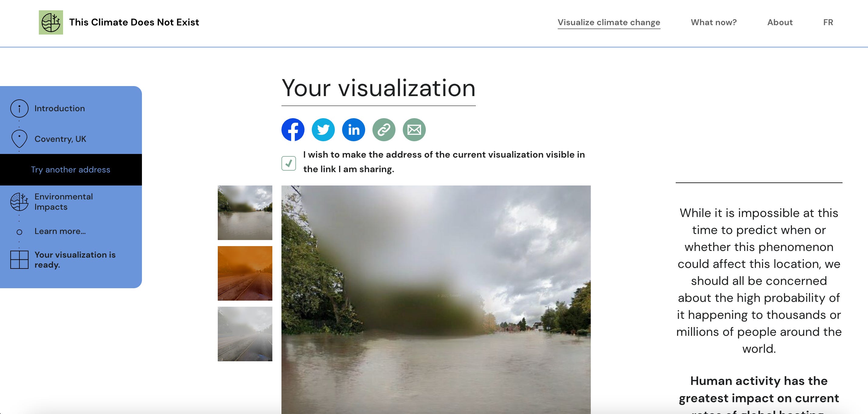
Task: Go to the About page
Action: [780, 22]
